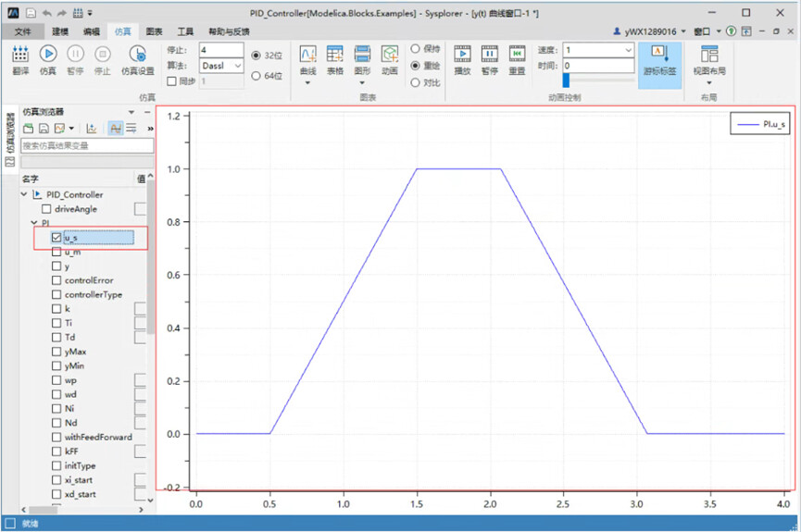Screen dimensions: 801x532
Task: Click the redo arrow in title bar
Action: pos(62,13)
